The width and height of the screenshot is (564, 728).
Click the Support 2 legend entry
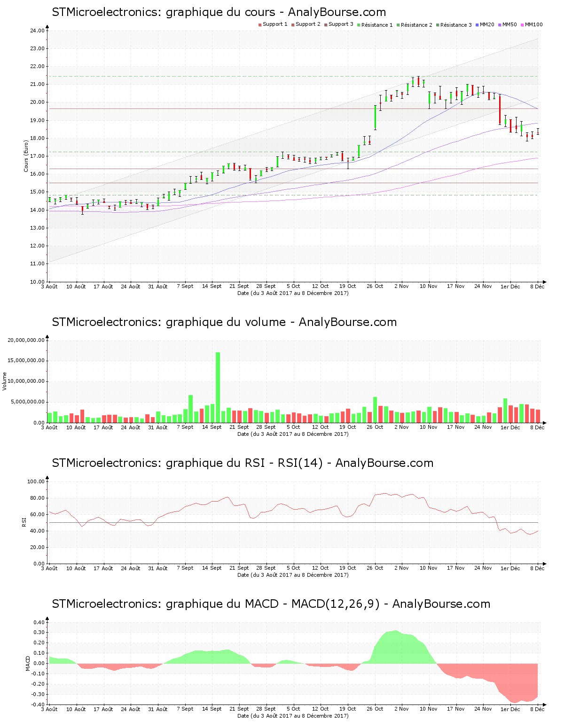pyautogui.click(x=306, y=24)
